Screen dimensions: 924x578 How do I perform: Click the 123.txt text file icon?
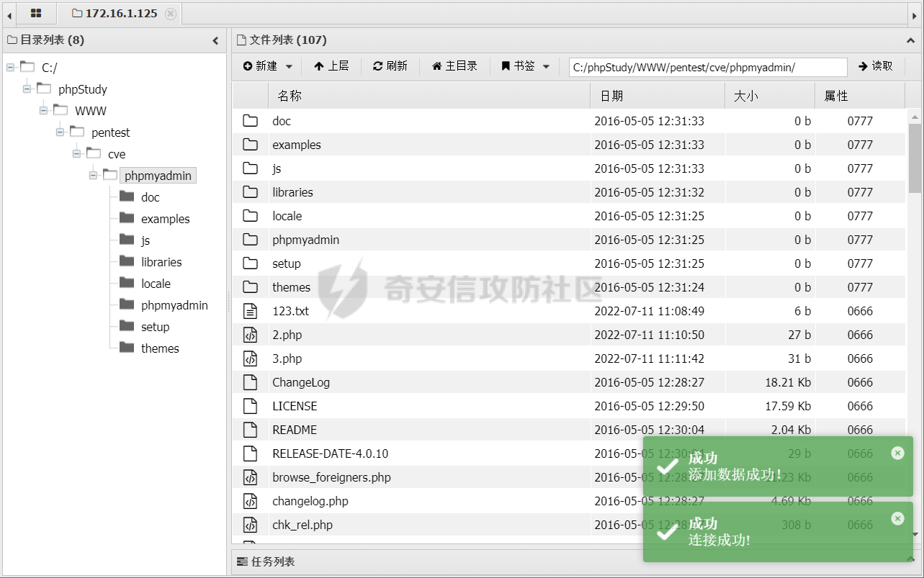click(250, 311)
